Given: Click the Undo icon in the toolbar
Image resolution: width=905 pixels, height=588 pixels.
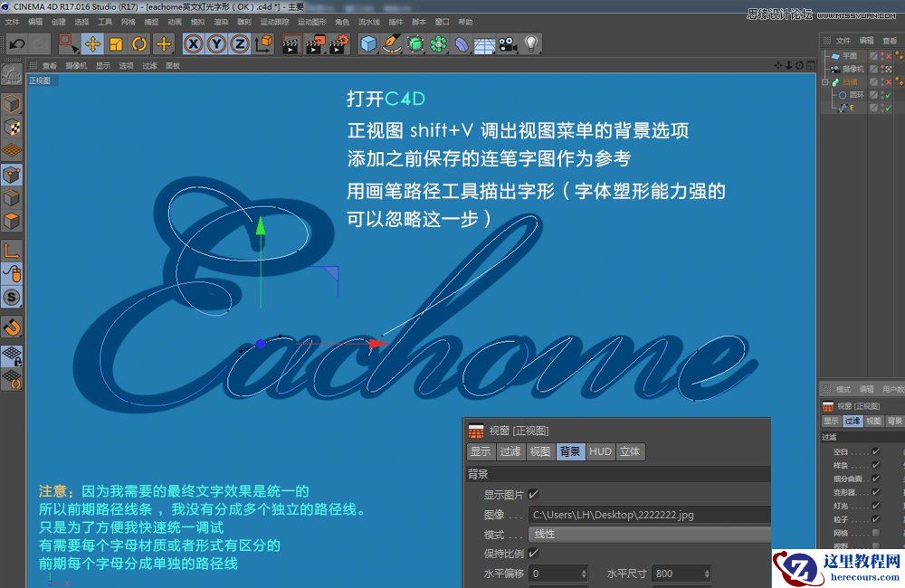Looking at the screenshot, I should point(16,43).
